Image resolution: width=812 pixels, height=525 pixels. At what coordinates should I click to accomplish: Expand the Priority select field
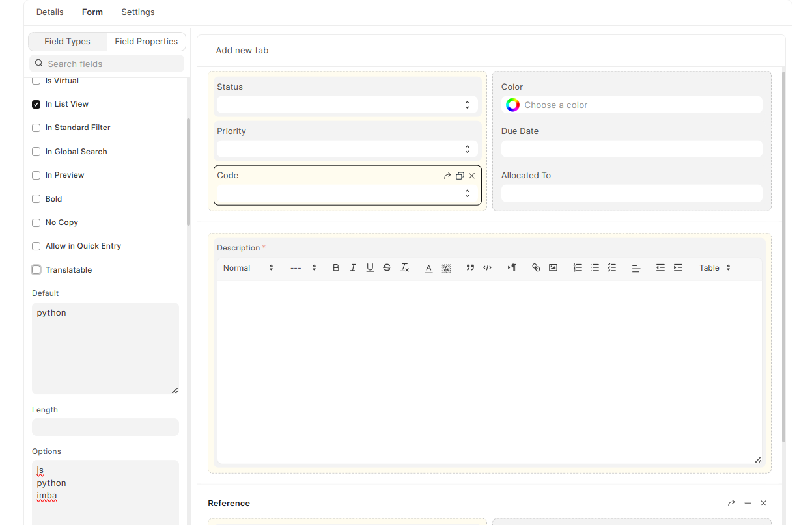pos(347,149)
